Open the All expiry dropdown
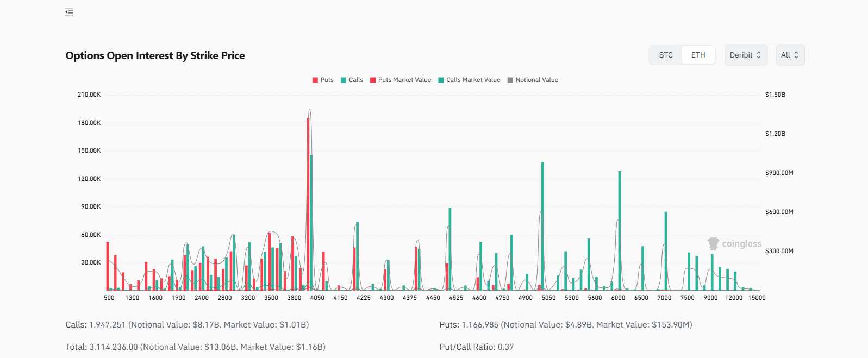Image resolution: width=868 pixels, height=358 pixels. pyautogui.click(x=790, y=55)
